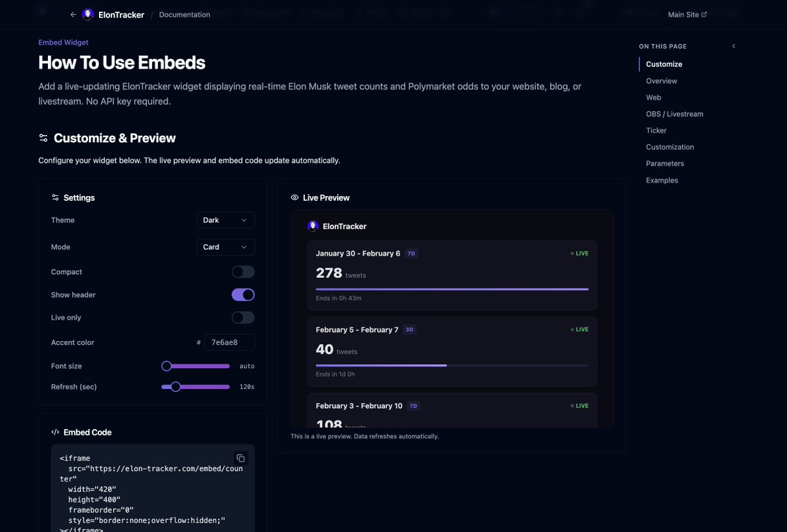Click the "278" tweets count

(x=329, y=273)
